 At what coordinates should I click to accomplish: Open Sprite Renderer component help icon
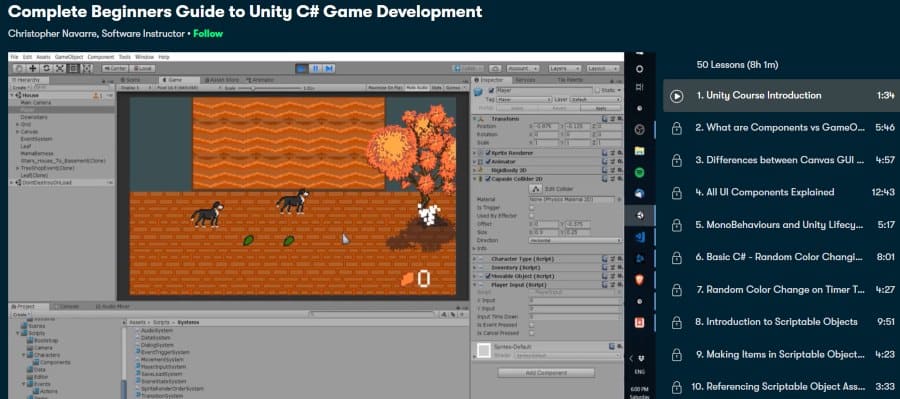[x=605, y=153]
